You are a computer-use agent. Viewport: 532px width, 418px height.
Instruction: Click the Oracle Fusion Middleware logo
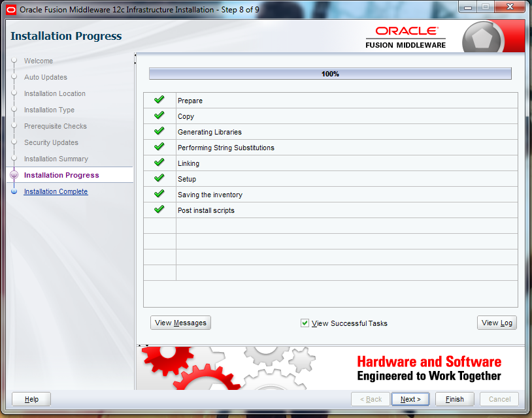pyautogui.click(x=405, y=37)
